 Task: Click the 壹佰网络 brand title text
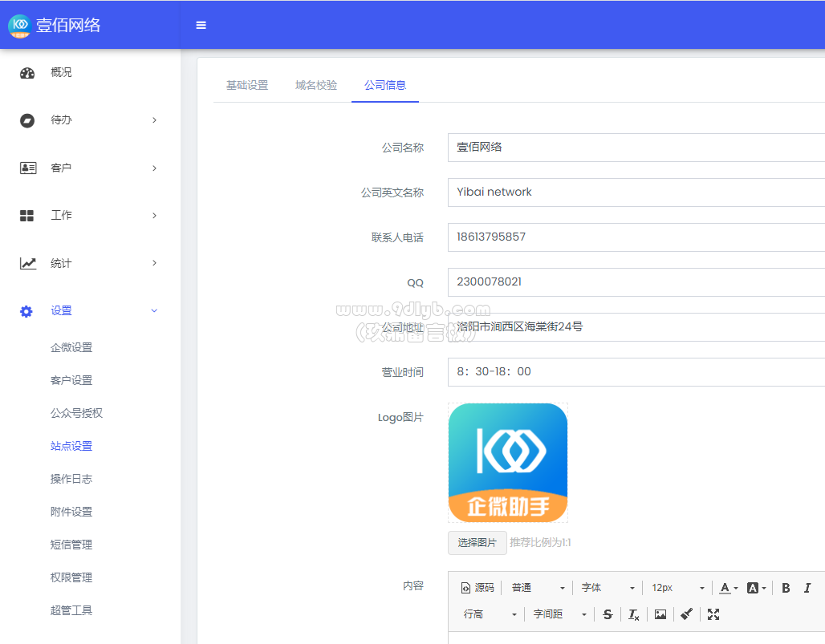tap(68, 25)
